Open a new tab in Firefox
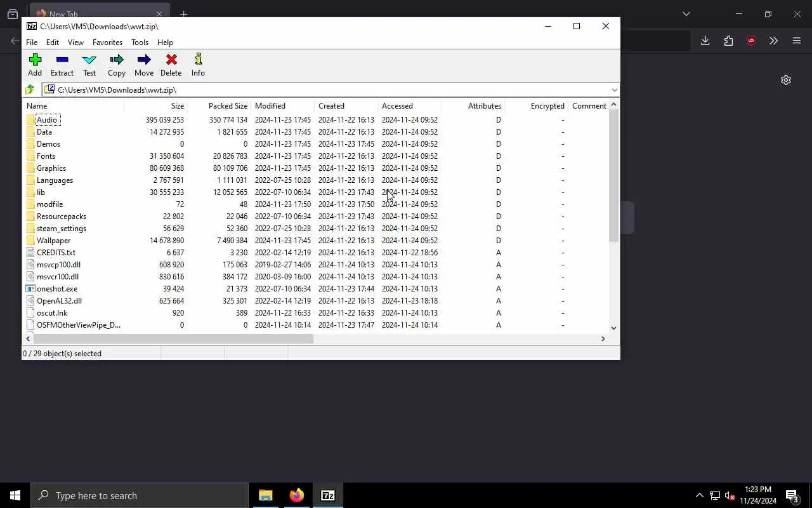Viewport: 812px width, 508px height. (183, 13)
